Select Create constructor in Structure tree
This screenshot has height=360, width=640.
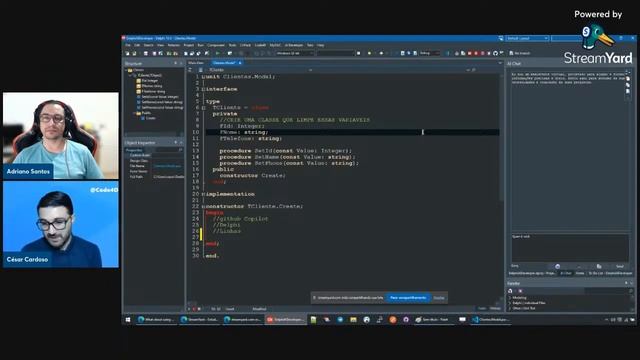point(148,118)
